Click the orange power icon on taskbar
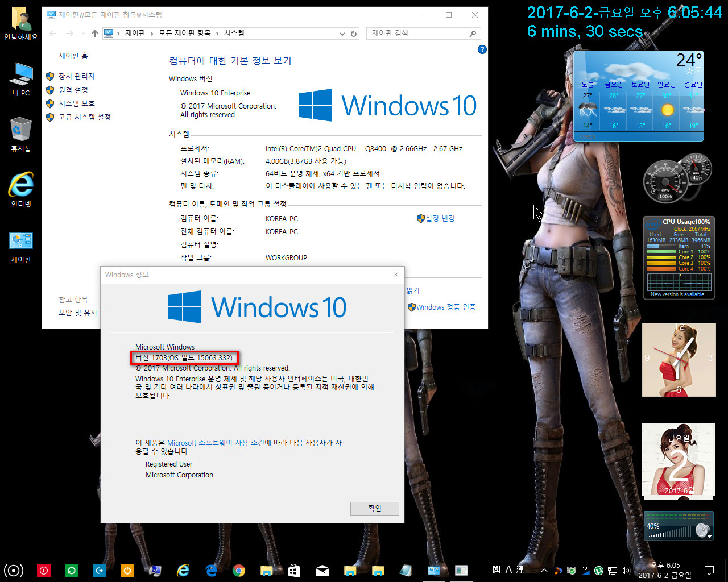The image size is (728, 582). pos(127,570)
